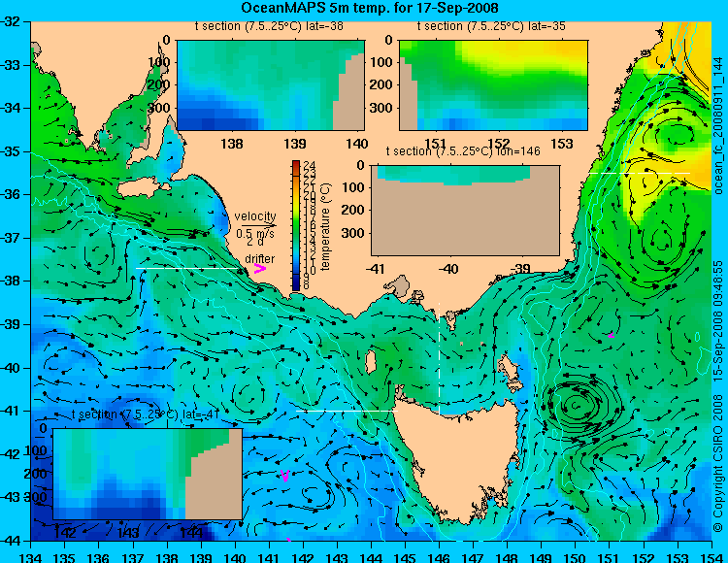
Task: Select the 't section (7.5..25°C) lat=-35' heading
Action: click(491, 26)
